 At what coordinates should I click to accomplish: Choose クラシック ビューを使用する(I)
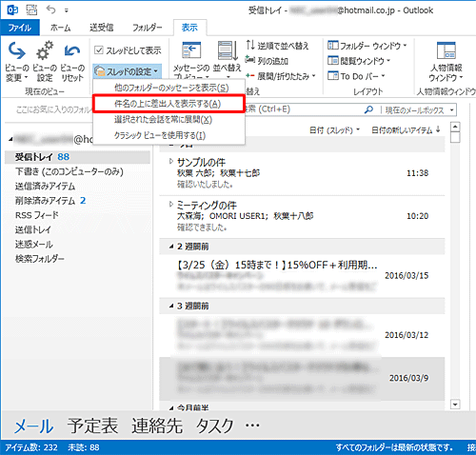pos(169,135)
